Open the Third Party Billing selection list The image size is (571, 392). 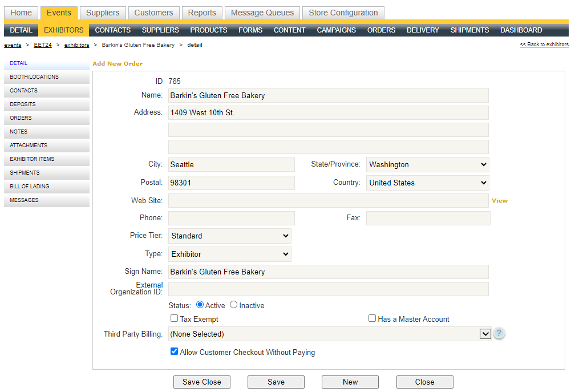click(485, 333)
